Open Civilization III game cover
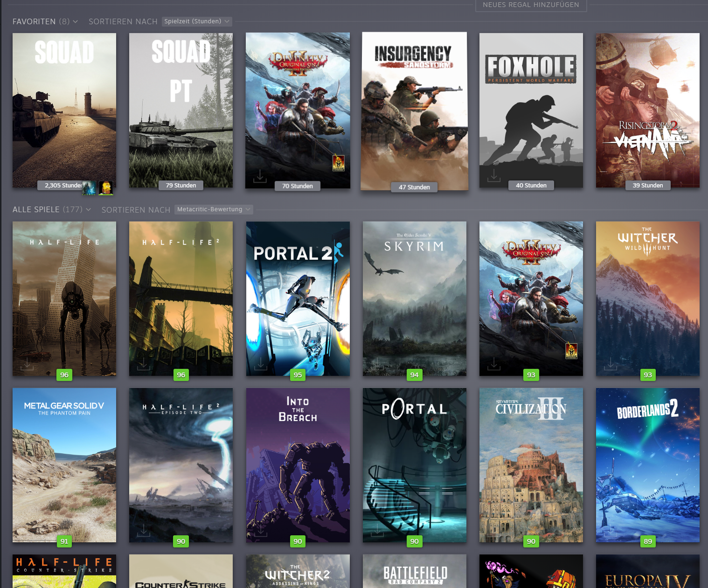The height and width of the screenshot is (588, 708). (531, 465)
